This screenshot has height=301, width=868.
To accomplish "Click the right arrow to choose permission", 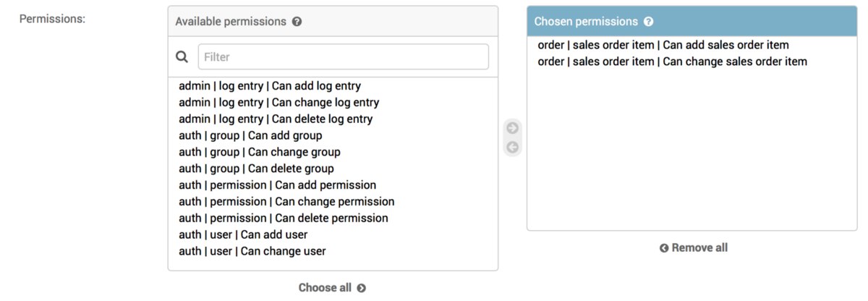I will pyautogui.click(x=513, y=129).
